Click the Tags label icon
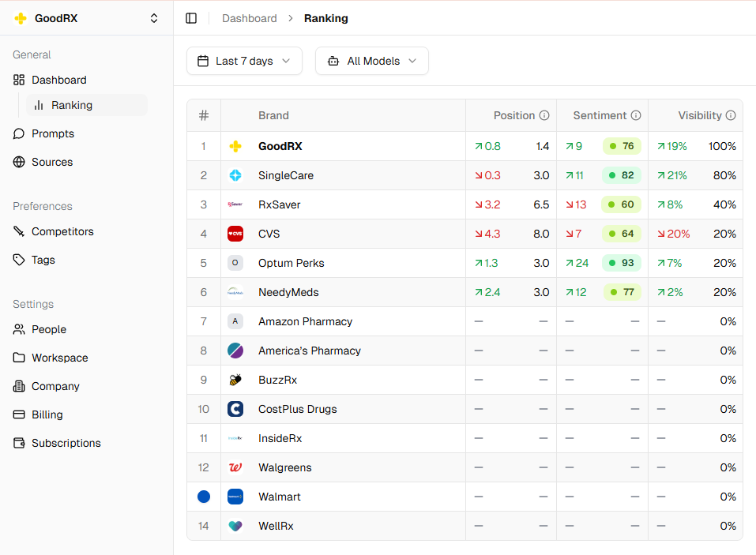Screen dimensions: 756x555 (x=19, y=261)
